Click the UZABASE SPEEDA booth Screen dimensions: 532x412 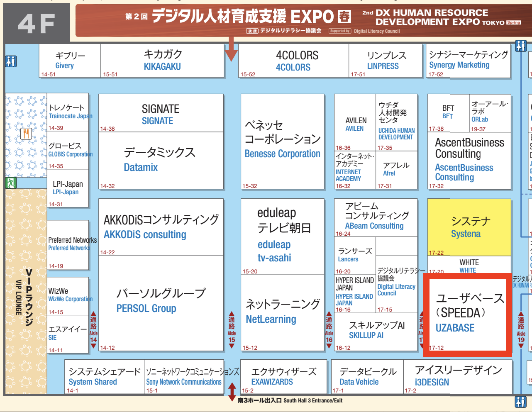pos(468,315)
